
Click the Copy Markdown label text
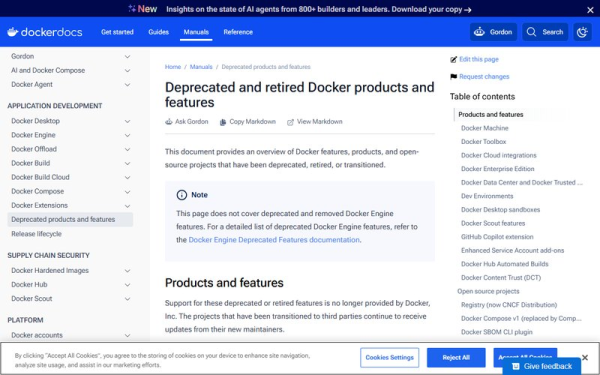(253, 122)
